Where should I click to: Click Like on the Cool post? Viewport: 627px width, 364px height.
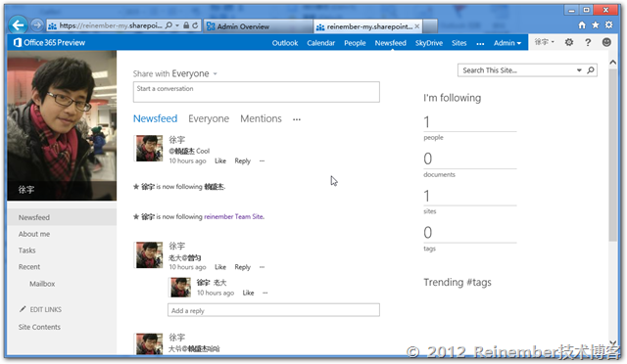[x=220, y=161]
